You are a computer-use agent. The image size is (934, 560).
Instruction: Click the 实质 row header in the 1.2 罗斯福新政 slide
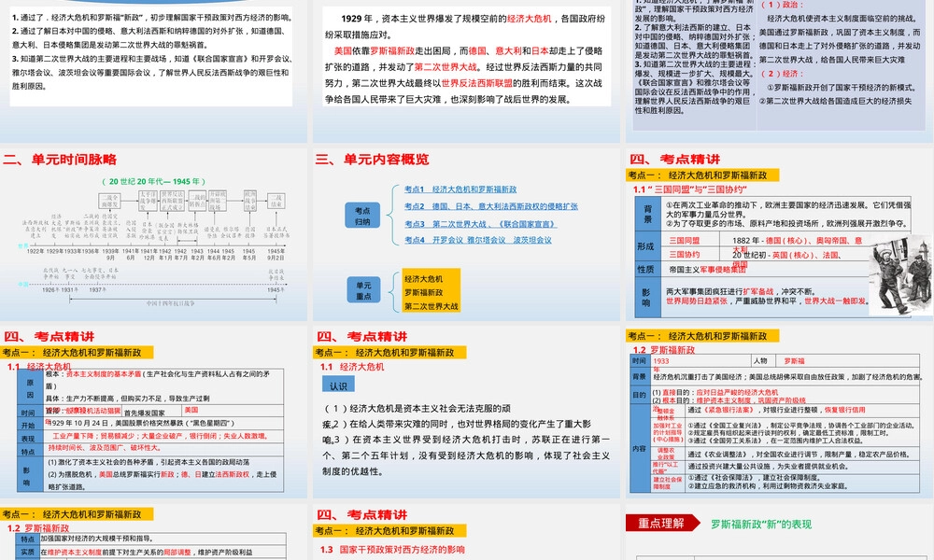point(27,553)
